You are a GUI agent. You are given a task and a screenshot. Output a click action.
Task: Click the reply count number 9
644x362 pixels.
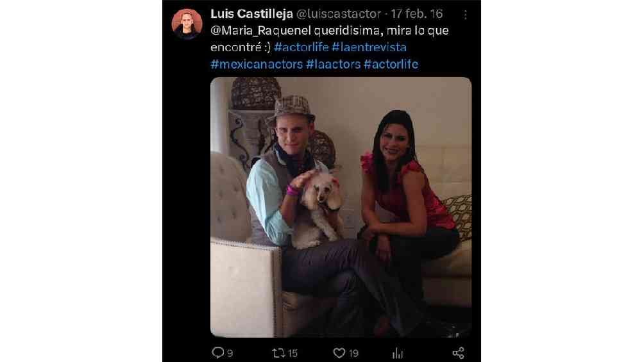(x=230, y=354)
